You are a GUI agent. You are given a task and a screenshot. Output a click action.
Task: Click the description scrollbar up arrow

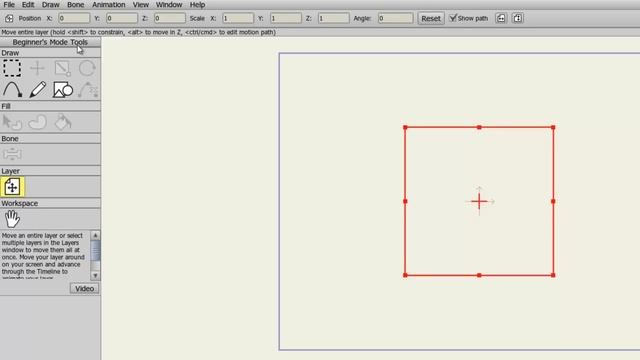click(95, 236)
